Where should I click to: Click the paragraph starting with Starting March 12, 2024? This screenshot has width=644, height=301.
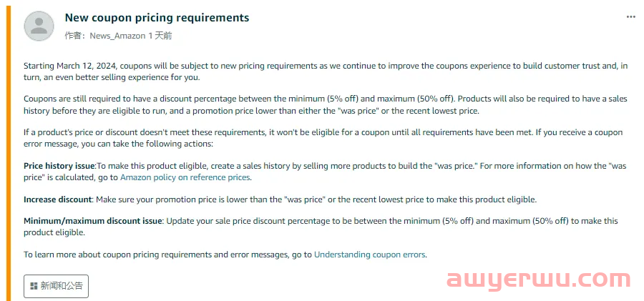tap(326, 71)
